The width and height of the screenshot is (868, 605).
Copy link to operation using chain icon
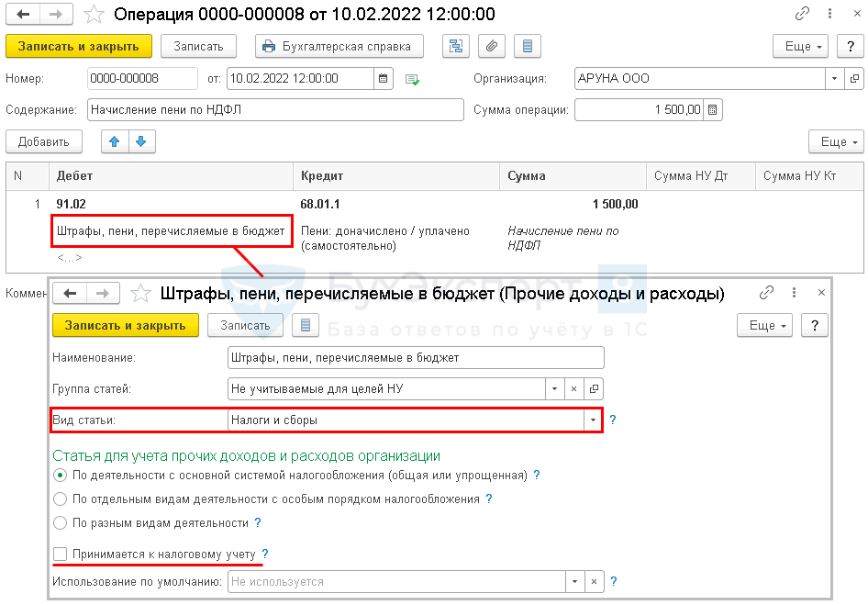pyautogui.click(x=803, y=14)
